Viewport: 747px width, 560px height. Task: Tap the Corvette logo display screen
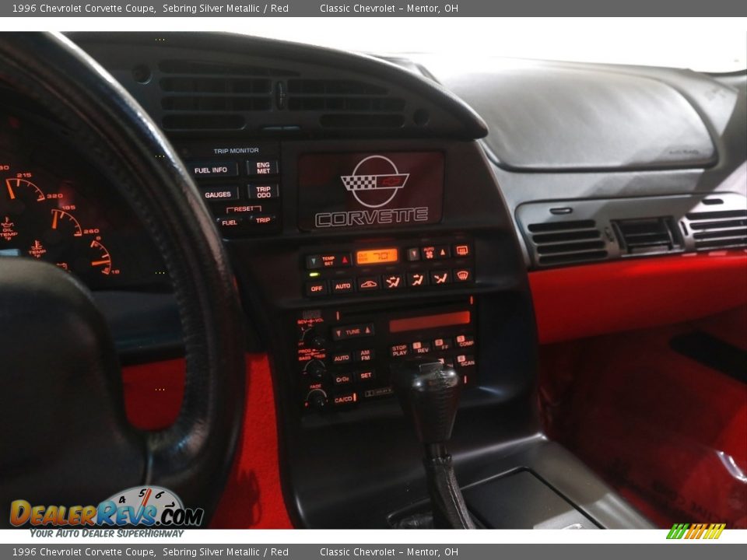pyautogui.click(x=371, y=191)
